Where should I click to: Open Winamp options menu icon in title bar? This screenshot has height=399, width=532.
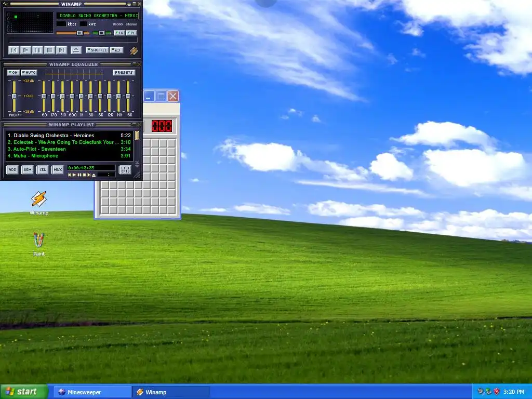tap(5, 4)
